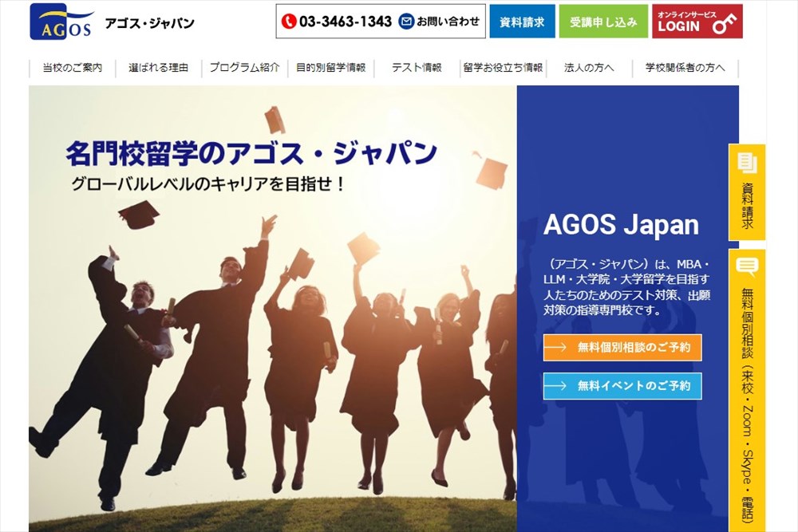This screenshot has width=798, height=532.
Task: Click the red phone icon
Action: coord(289,22)
